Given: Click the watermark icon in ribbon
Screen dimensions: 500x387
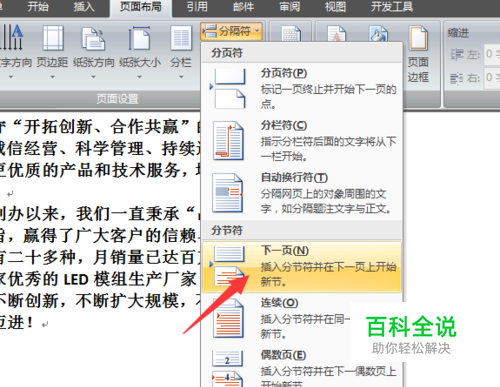Looking at the screenshot, I should 336,33.
